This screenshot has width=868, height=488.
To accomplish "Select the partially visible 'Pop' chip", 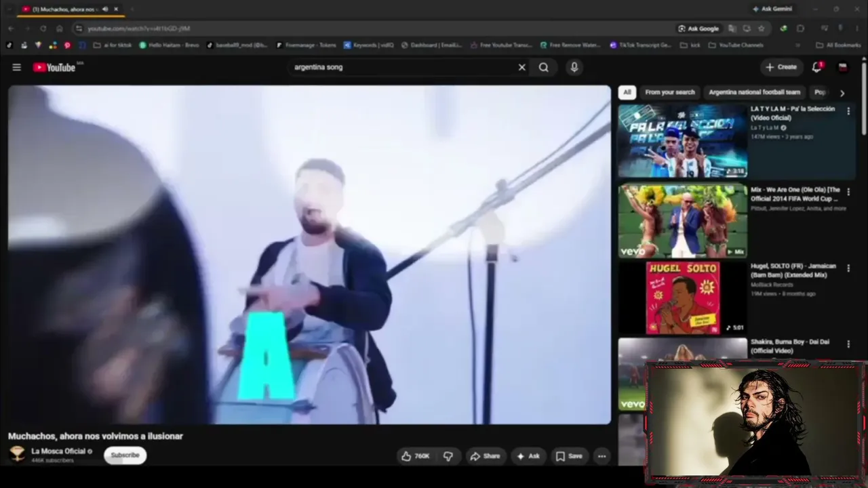I will click(819, 92).
